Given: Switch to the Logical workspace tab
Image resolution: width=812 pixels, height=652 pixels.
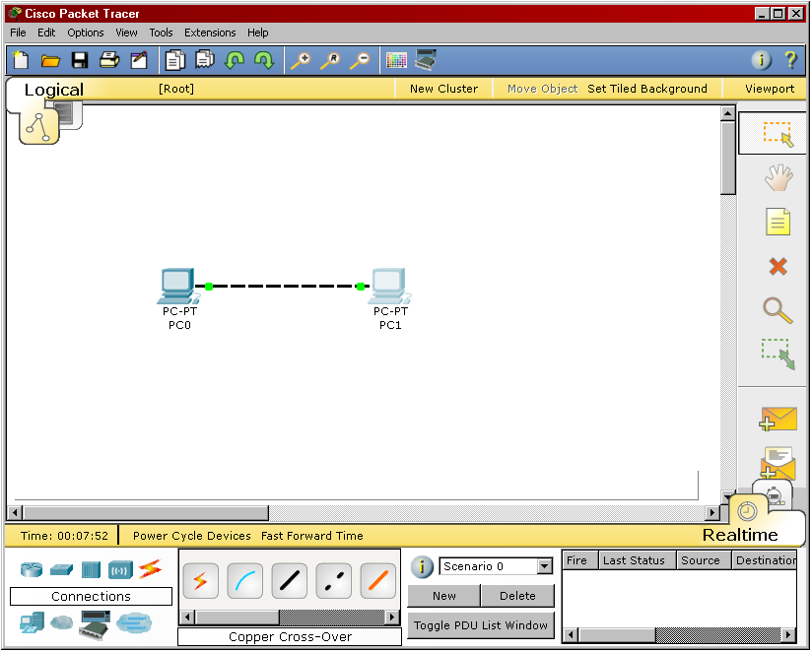Looking at the screenshot, I should (x=54, y=90).
